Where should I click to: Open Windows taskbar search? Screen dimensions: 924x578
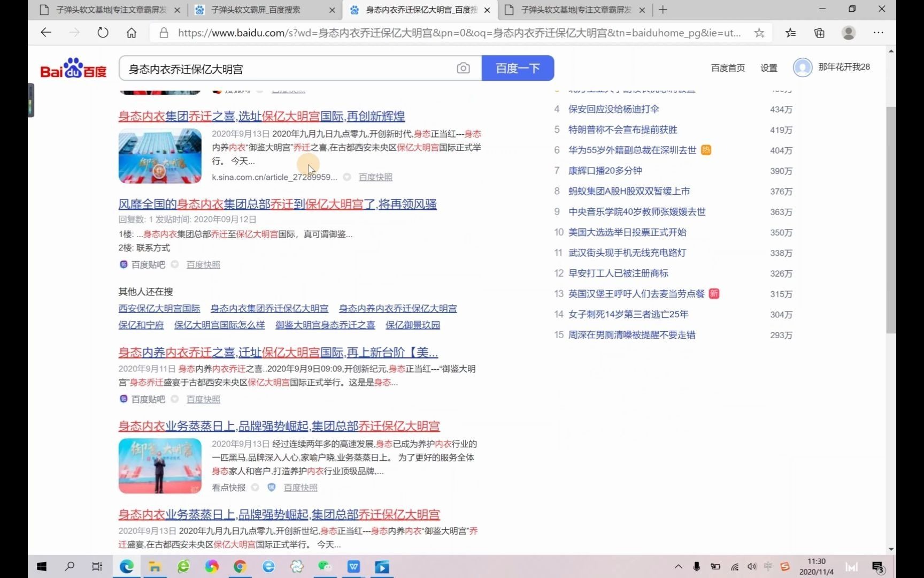(70, 566)
